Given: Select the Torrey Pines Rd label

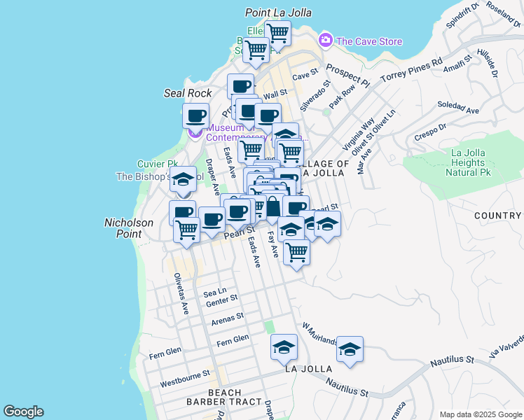Looking at the screenshot, I should tap(411, 70).
